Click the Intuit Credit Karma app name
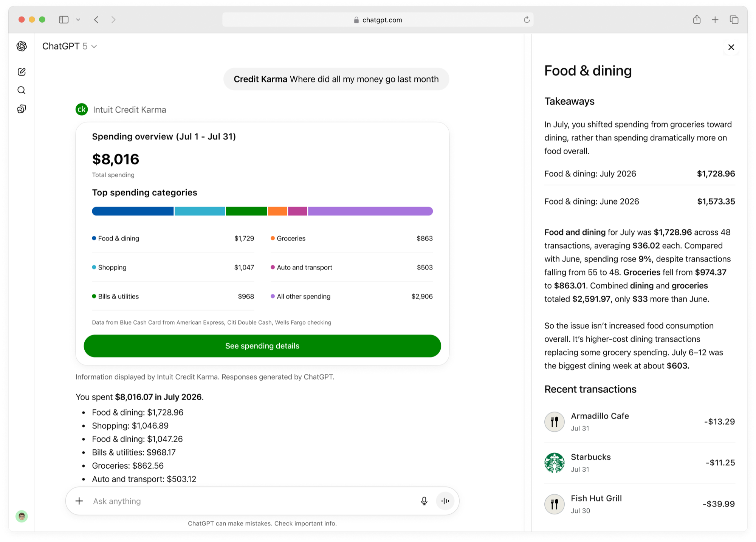Screen dimensions: 756x542 pyautogui.click(x=130, y=110)
